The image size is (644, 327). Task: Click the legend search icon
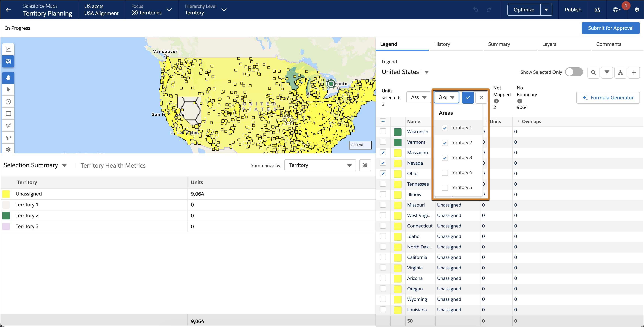[593, 73]
